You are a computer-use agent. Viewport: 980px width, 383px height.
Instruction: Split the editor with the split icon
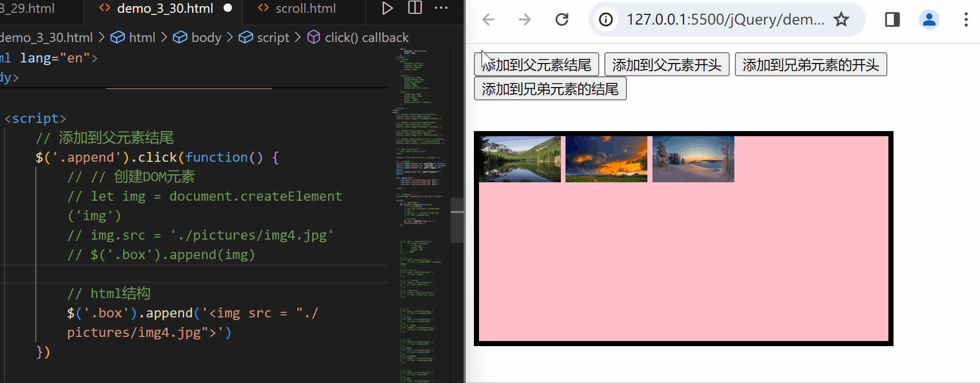tap(415, 8)
